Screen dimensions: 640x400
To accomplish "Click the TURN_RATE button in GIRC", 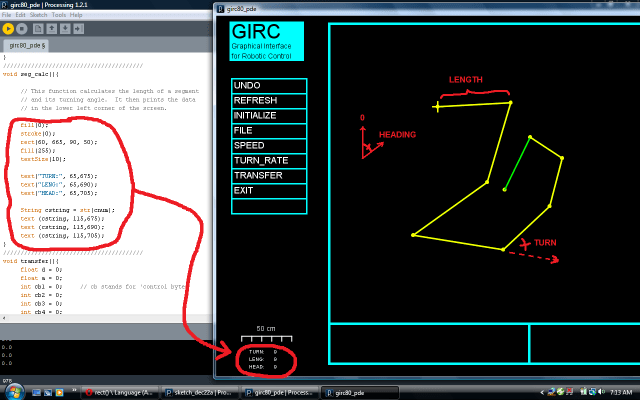I will (269, 161).
